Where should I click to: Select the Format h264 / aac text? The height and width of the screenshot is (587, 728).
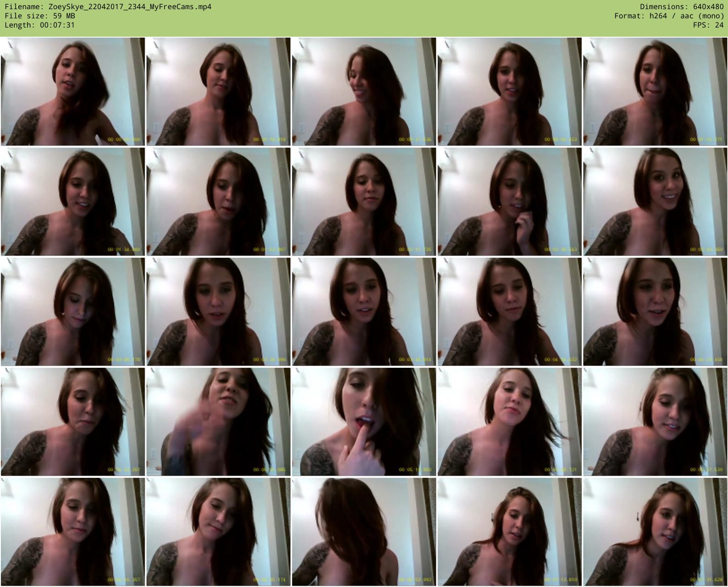[669, 16]
